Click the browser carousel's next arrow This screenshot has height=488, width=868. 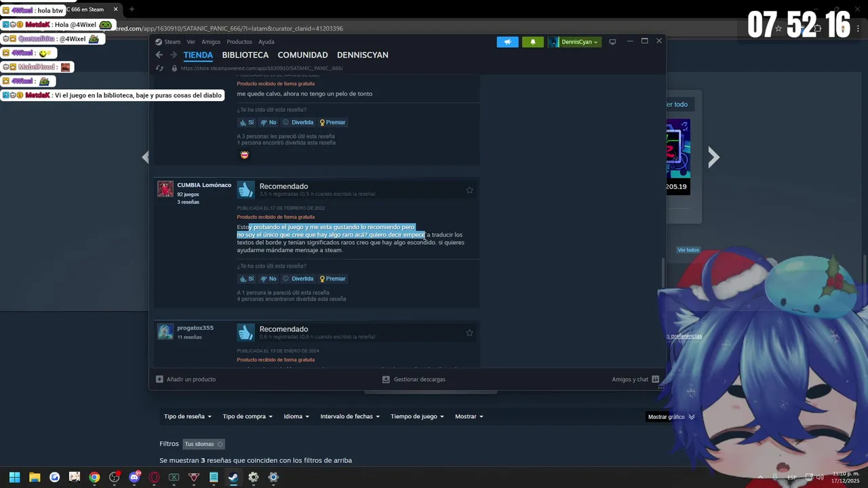713,157
